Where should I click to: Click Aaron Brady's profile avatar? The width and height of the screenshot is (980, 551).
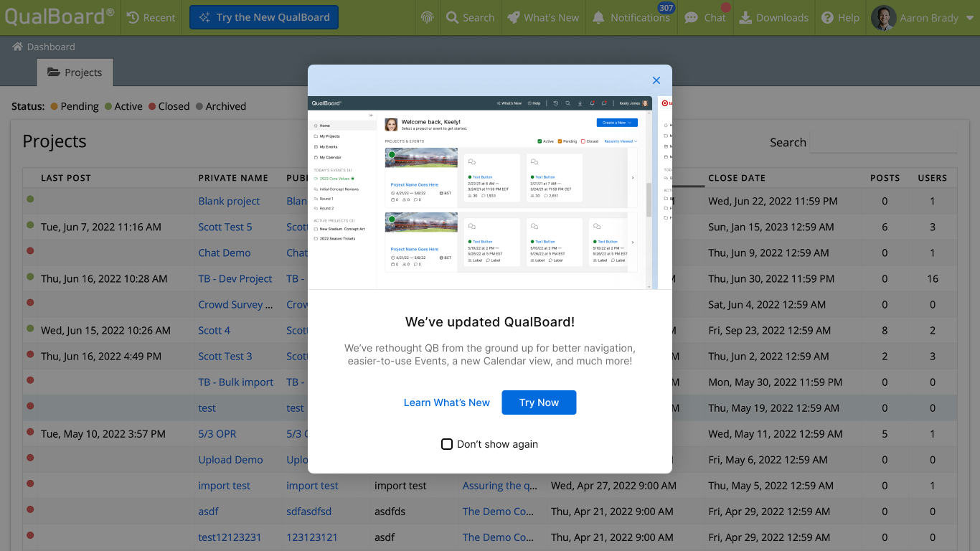point(883,17)
